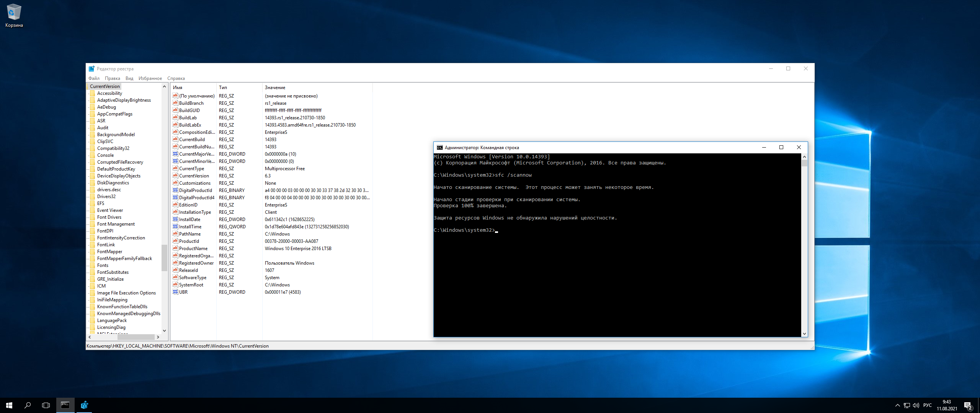This screenshot has height=413, width=980.
Task: Open the Избранное menu
Action: [150, 78]
